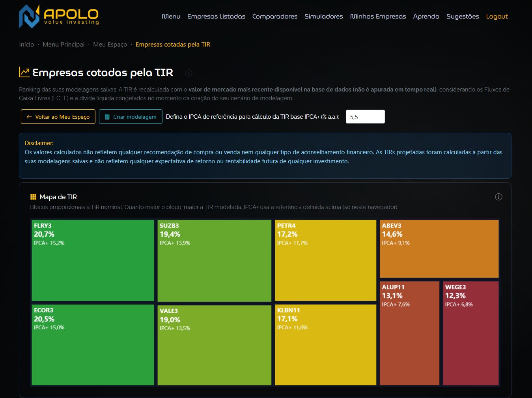Open Menu Principal breadcrumb
Screen dimensions: 532x398
(x=63, y=45)
